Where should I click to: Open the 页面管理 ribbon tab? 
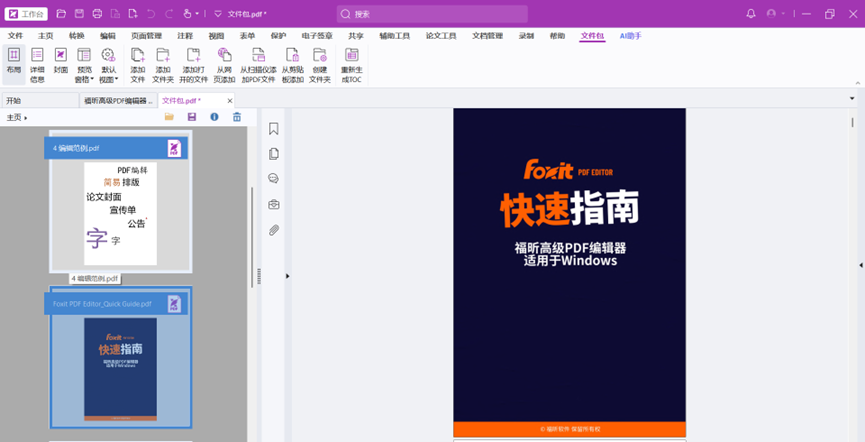pyautogui.click(x=146, y=35)
